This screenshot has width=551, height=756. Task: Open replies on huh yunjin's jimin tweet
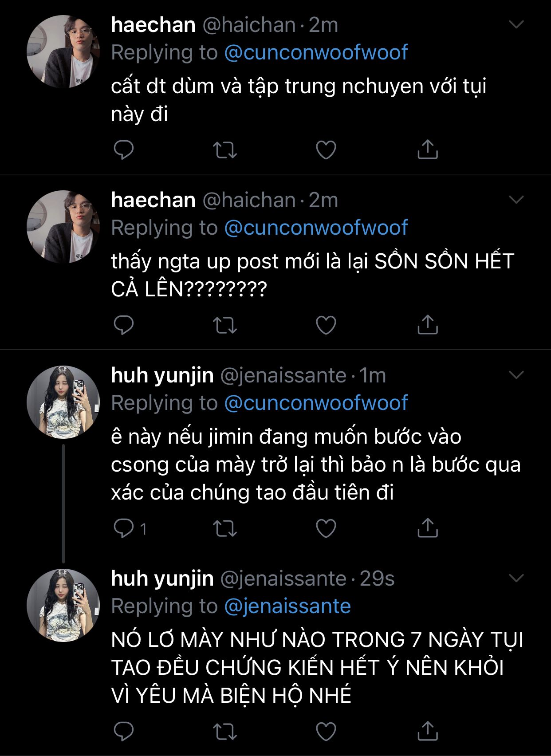point(124,528)
